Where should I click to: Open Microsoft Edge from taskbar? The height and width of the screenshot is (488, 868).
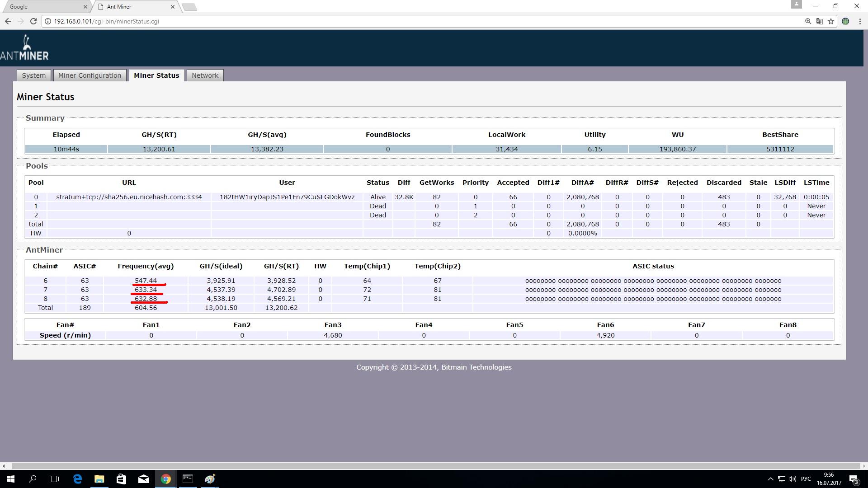77,479
